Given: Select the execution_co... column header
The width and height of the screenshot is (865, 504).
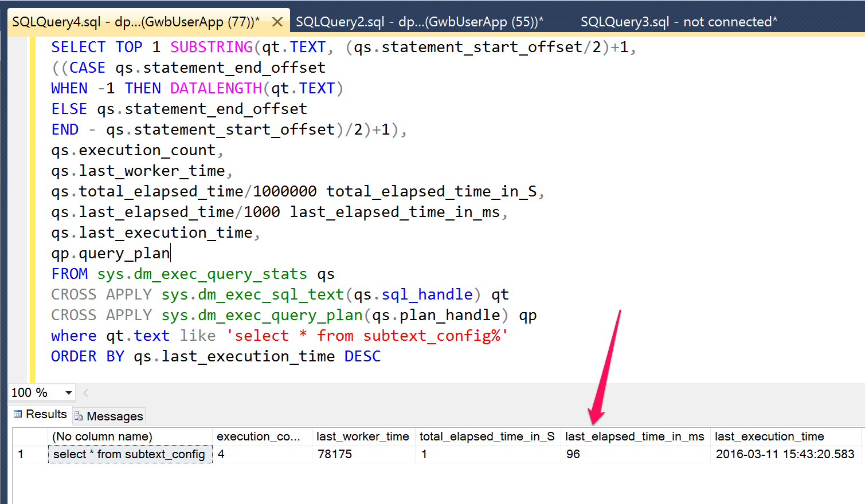Looking at the screenshot, I should 262,436.
